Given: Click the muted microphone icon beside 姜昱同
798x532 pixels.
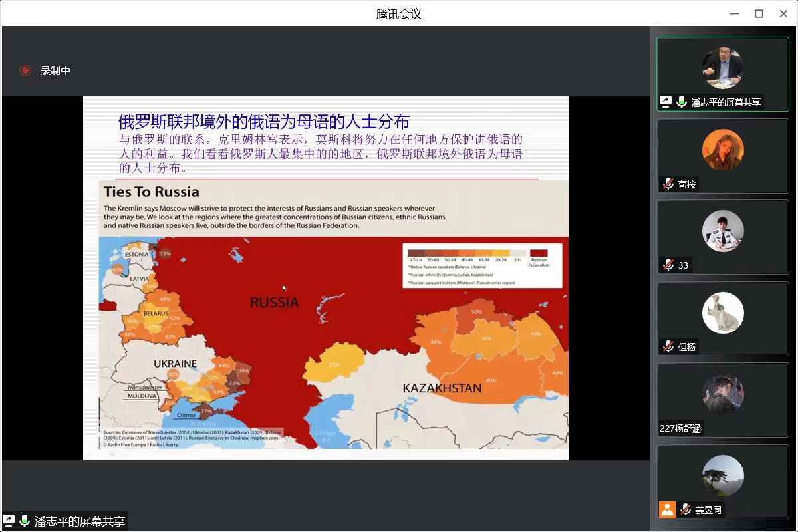Looking at the screenshot, I should [x=685, y=509].
